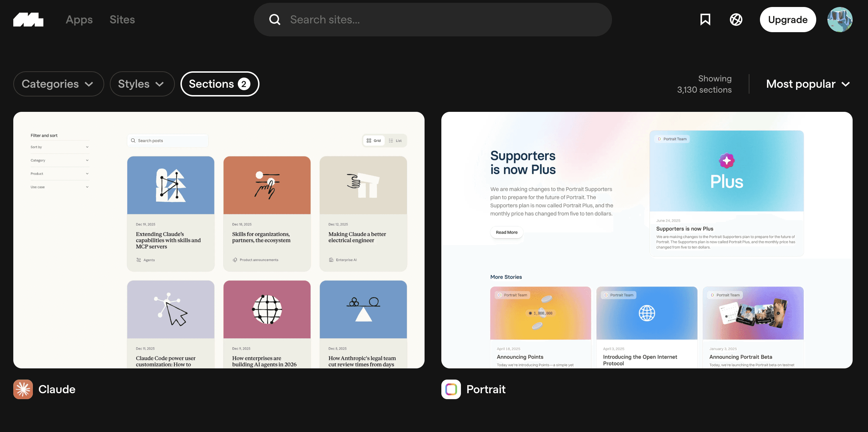Click into the Search sites field

[x=433, y=20]
